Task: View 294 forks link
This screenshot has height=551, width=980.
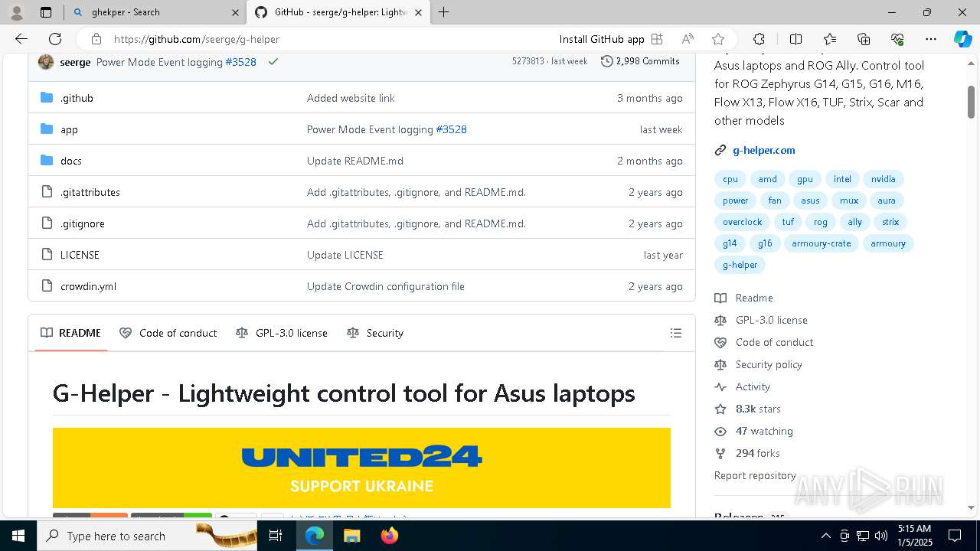Action: 757,453
